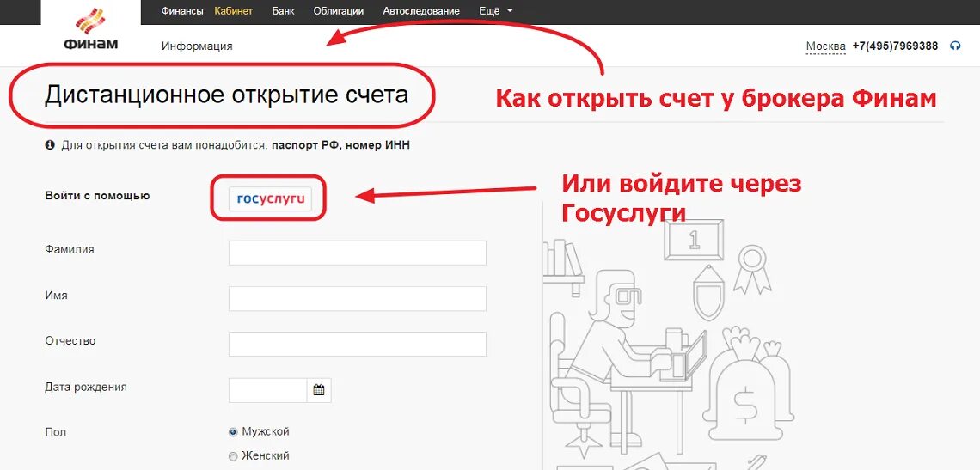Log in using the Госуслуги button

pos(270,198)
